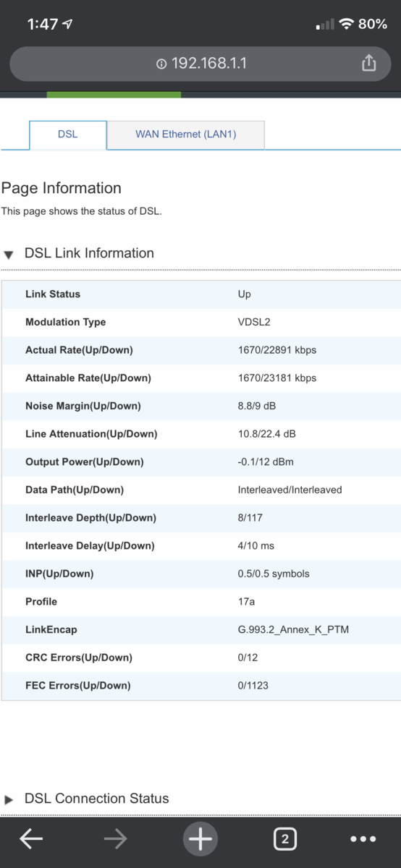Image resolution: width=401 pixels, height=868 pixels.
Task: Expand the DSL Connection Status section
Action: pos(9,800)
